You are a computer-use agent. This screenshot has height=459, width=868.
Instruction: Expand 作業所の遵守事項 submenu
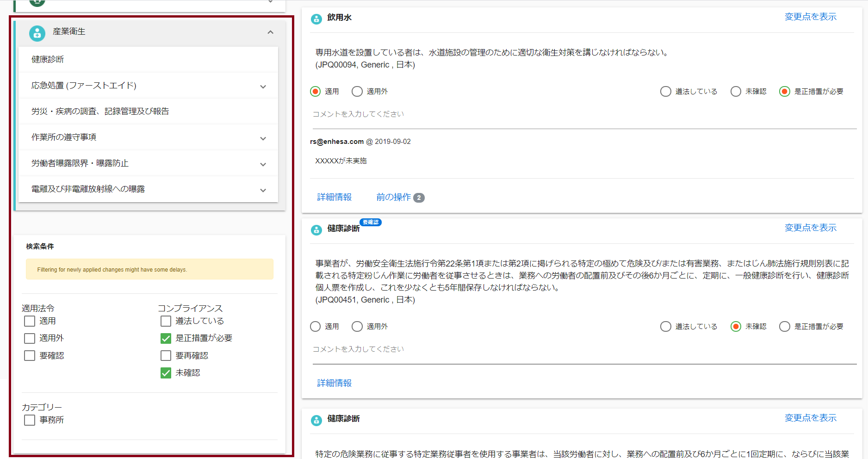coord(263,139)
